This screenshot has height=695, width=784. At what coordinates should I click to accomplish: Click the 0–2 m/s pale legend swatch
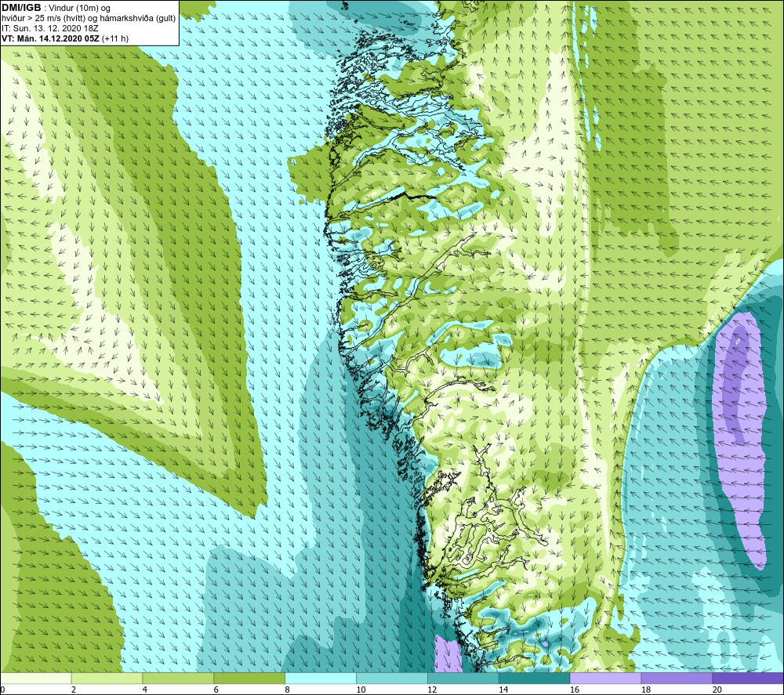[35, 679]
